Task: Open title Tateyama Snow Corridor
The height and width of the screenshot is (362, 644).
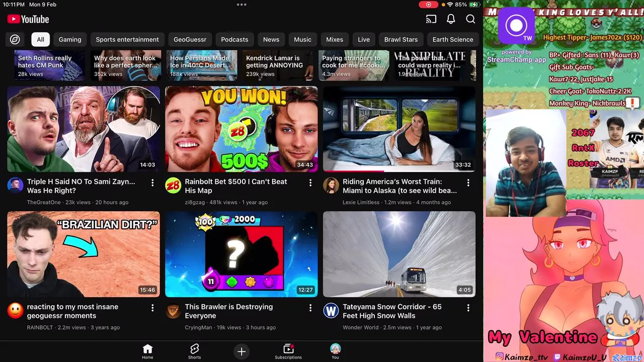Action: [x=392, y=311]
